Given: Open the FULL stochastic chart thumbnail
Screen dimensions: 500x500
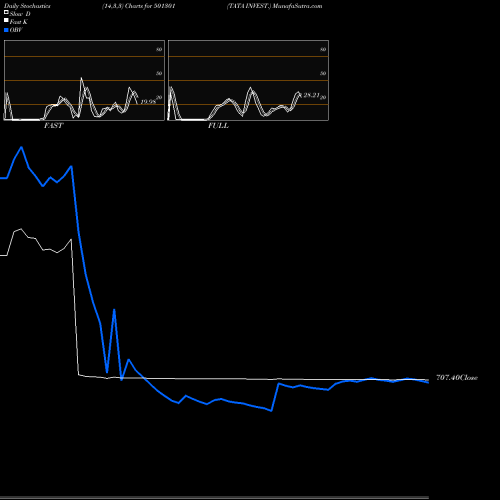Looking at the screenshot, I should (248, 80).
